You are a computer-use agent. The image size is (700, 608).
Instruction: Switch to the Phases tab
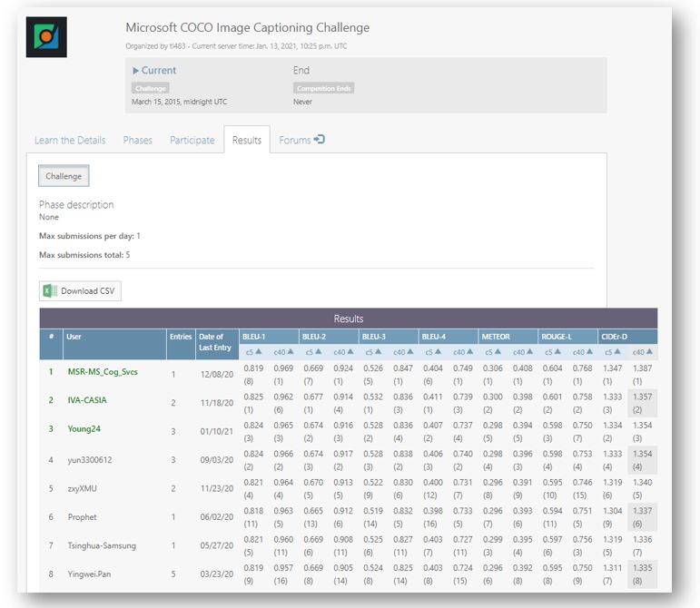(138, 141)
